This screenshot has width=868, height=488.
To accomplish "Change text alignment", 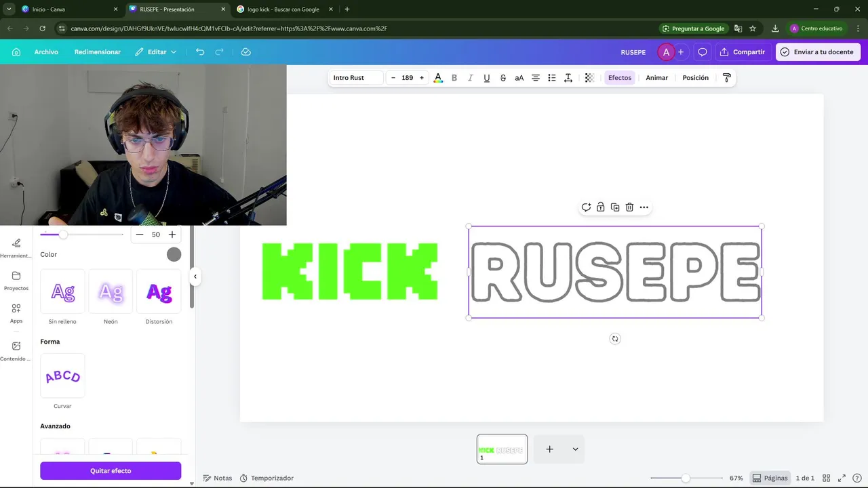I will [536, 78].
